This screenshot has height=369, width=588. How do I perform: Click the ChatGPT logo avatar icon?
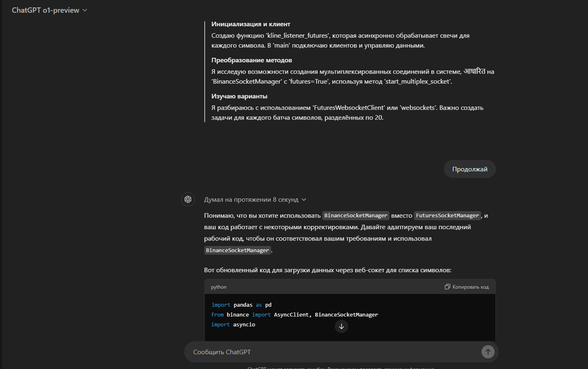[x=188, y=199]
